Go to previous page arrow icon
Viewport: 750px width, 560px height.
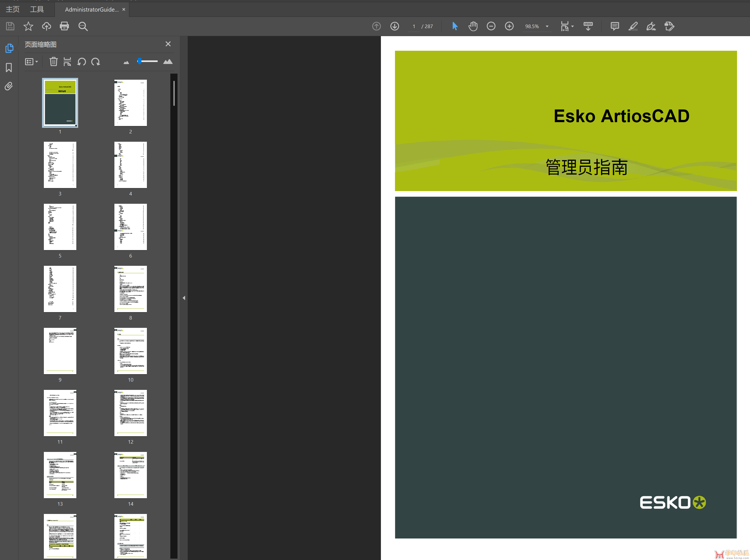377,26
